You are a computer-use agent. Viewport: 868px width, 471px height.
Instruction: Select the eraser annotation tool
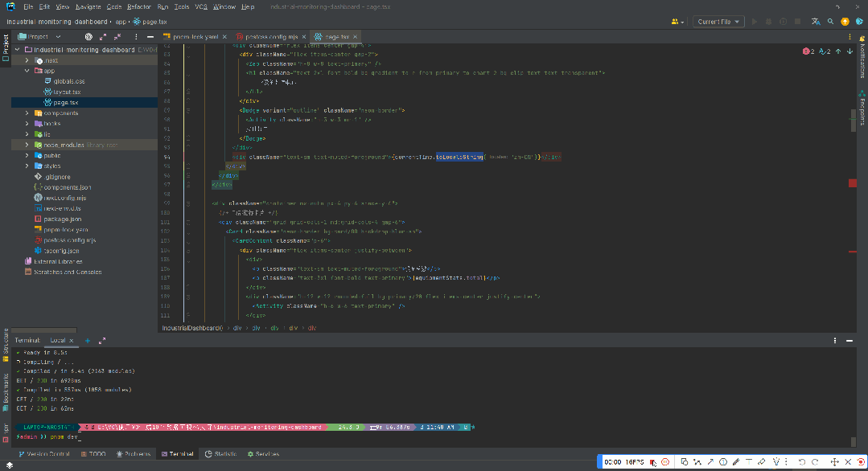tap(762, 462)
